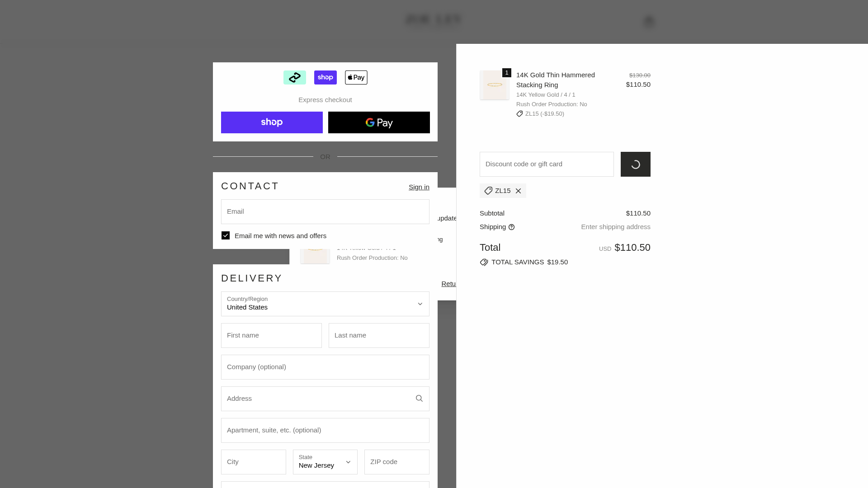
Task: Click the shipping help question mark icon
Action: pyautogui.click(x=511, y=227)
